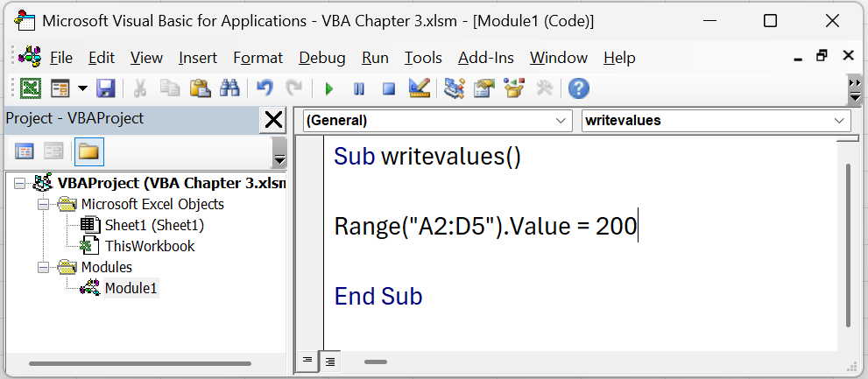Collapse the Modules folder tree node

pos(43,268)
